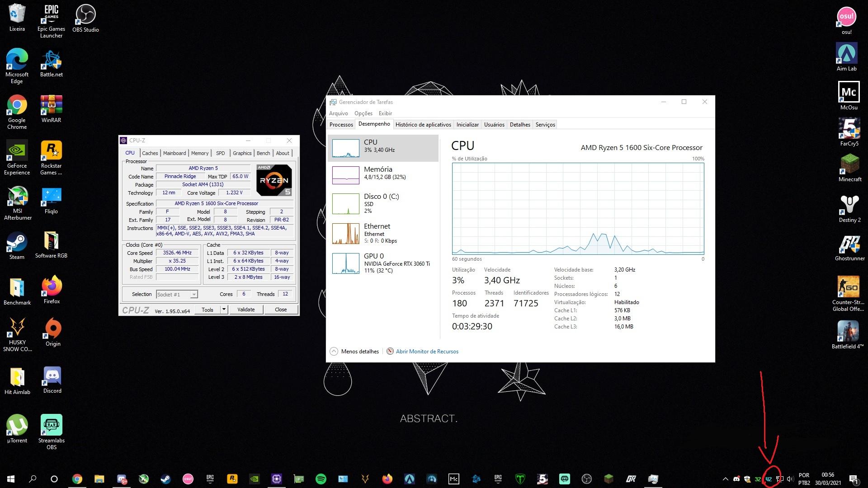Open the Epic Games Launcher desktop icon
The image size is (868, 488).
[51, 20]
